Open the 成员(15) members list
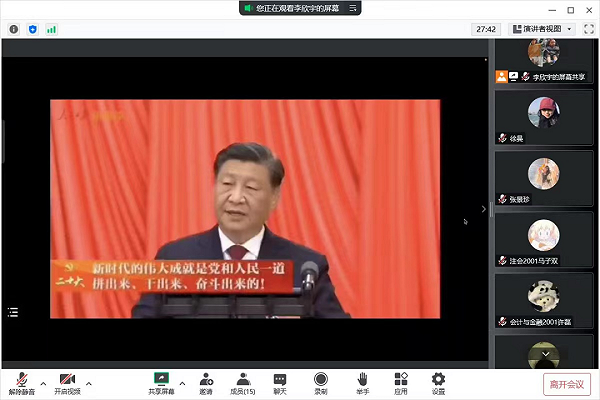 (243, 382)
